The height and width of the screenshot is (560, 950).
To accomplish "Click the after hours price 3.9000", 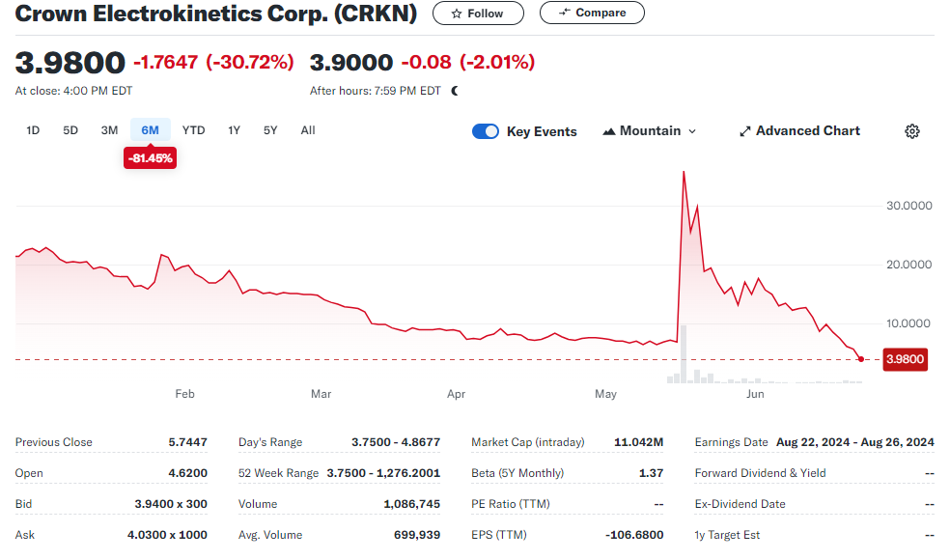I will point(351,63).
